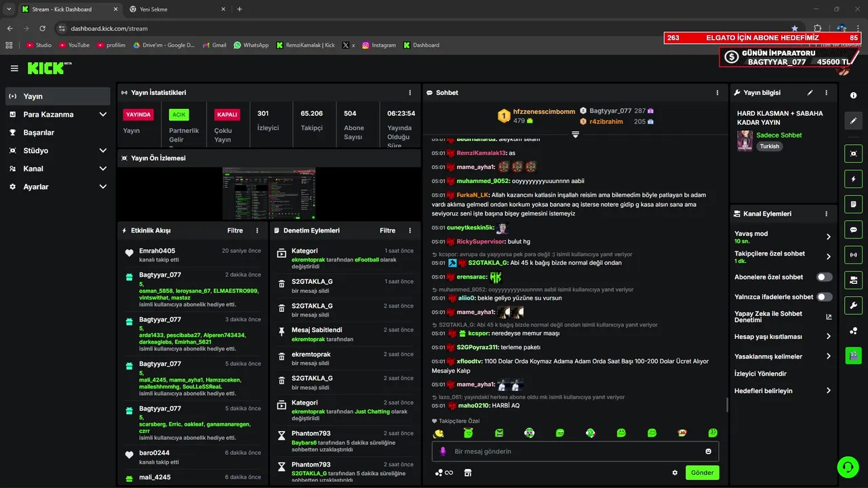Toggle the broadcast signal icon in right sidebar
This screenshot has width=868, height=488.
click(x=853, y=255)
